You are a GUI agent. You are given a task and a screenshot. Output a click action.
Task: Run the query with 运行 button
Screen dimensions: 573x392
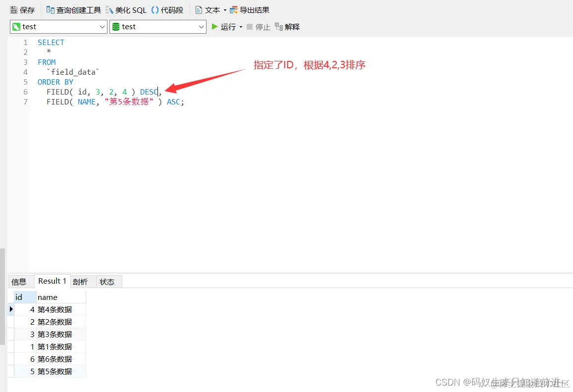(x=224, y=27)
